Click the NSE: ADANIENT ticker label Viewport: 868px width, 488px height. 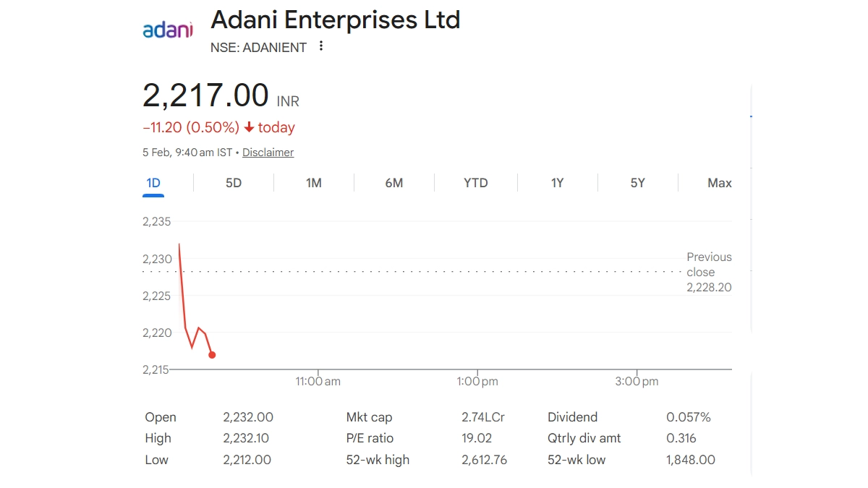click(258, 48)
